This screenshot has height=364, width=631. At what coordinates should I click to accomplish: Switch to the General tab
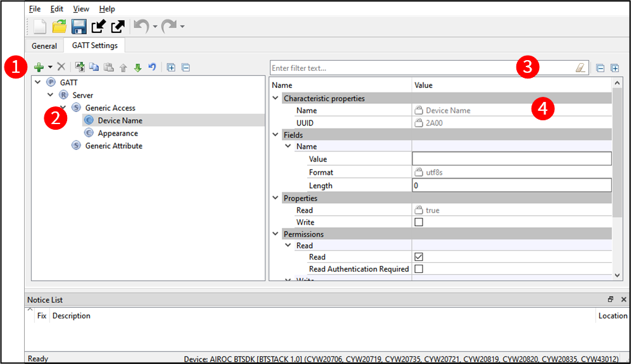tap(44, 46)
